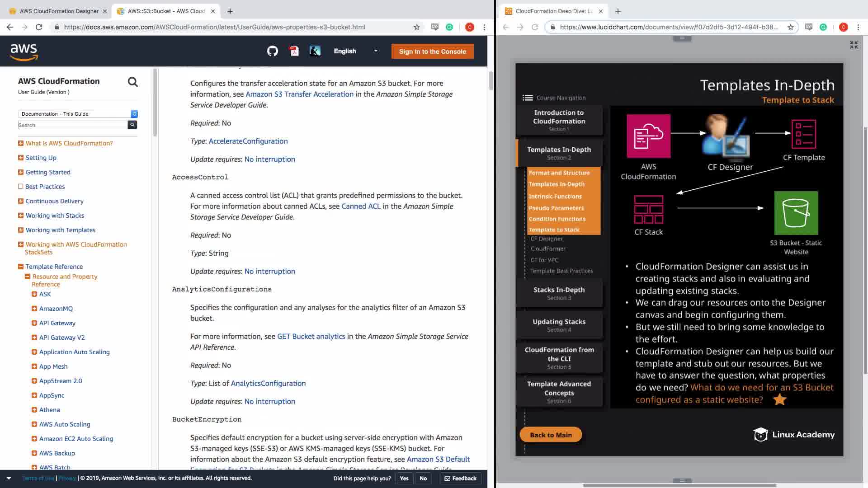Click the S3 Bucket green icon

[796, 213]
